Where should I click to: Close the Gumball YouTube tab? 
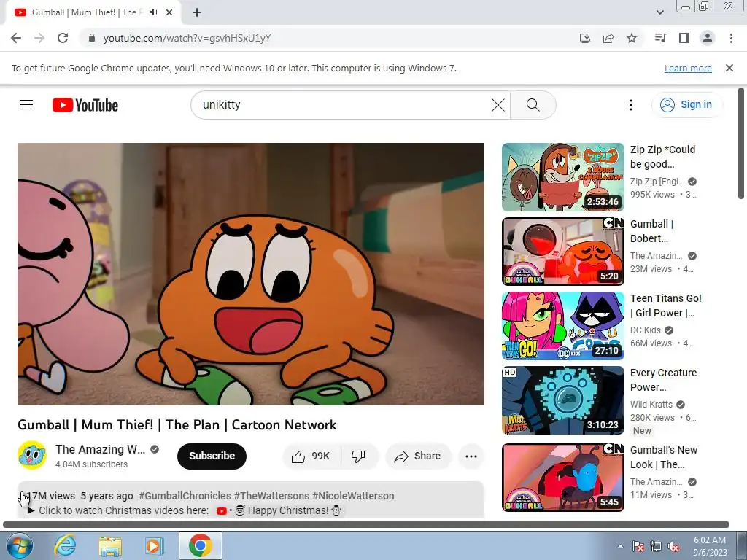pyautogui.click(x=169, y=12)
